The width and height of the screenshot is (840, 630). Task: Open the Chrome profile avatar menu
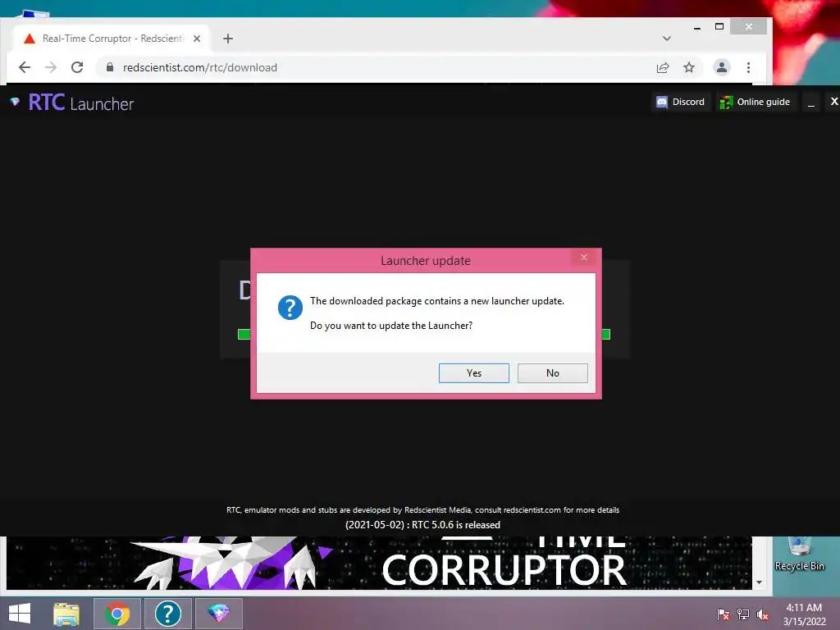coord(722,67)
